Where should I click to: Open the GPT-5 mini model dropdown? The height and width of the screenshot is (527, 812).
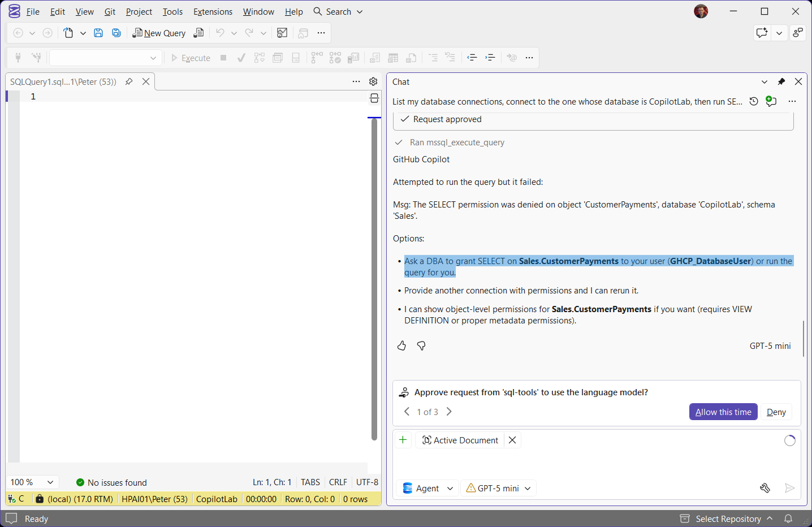pos(498,488)
